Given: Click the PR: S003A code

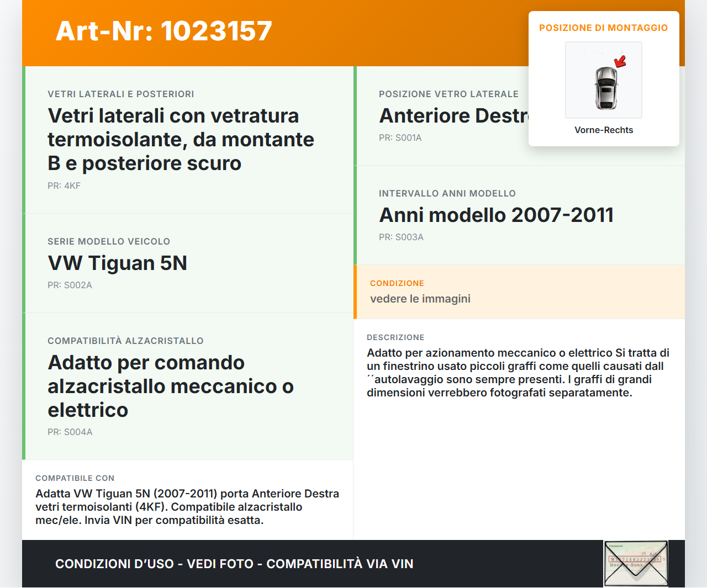Looking at the screenshot, I should [401, 237].
